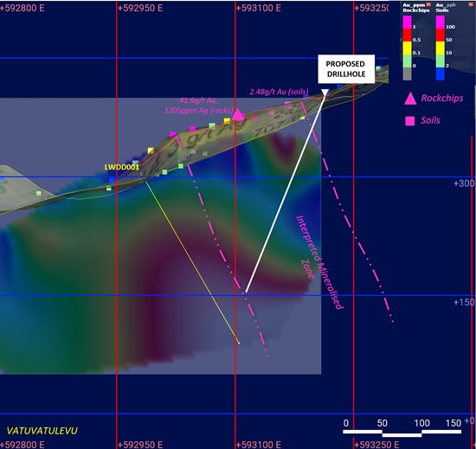Click the grey swatch in Rockchips legend
Image resolution: width=476 pixels, height=449 pixels.
click(x=407, y=74)
